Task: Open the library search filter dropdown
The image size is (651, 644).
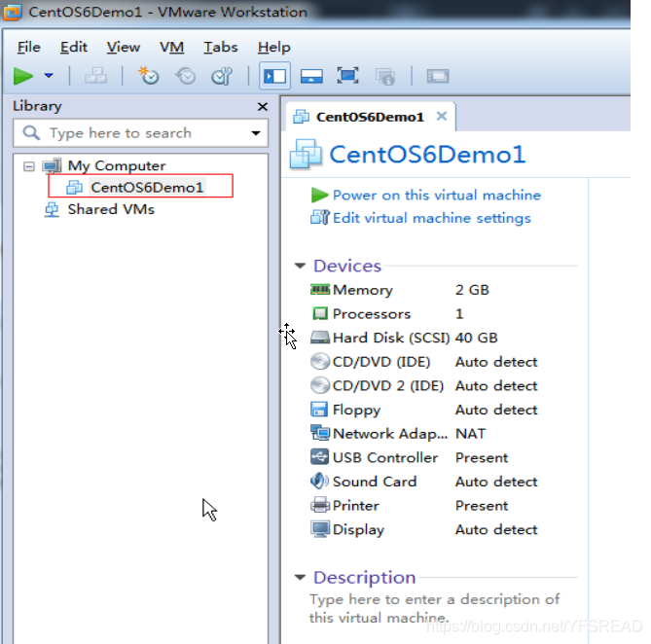Action: pos(256,133)
